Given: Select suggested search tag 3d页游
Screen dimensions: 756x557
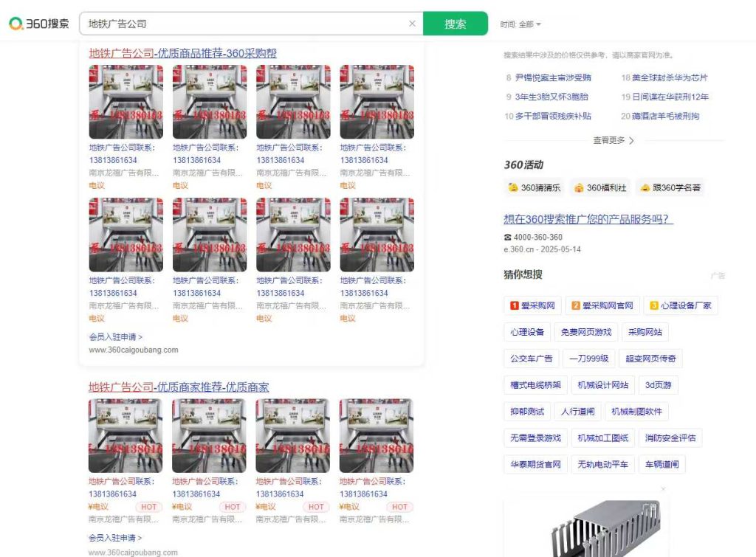Looking at the screenshot, I should point(658,385).
